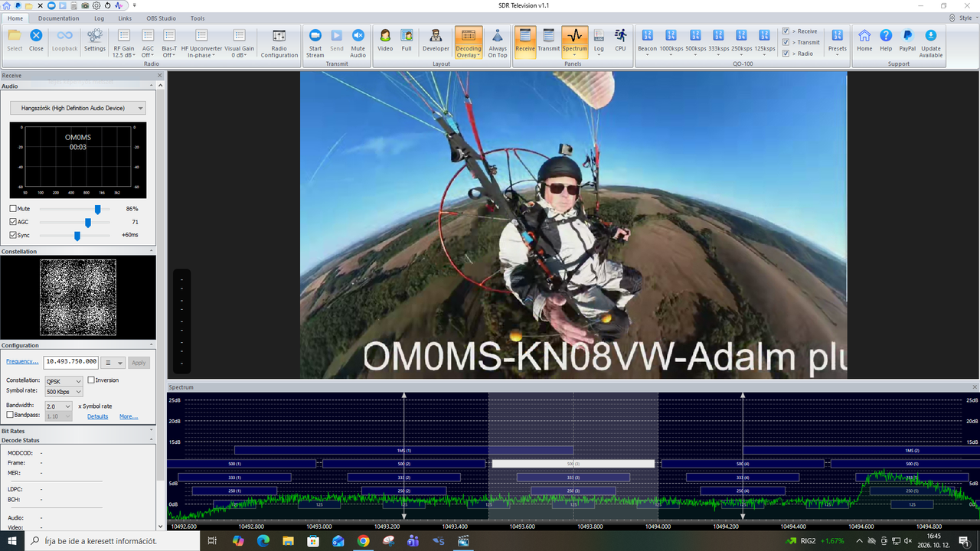Image resolution: width=980 pixels, height=551 pixels.
Task: Toggle the Inversion checkbox
Action: [91, 380]
